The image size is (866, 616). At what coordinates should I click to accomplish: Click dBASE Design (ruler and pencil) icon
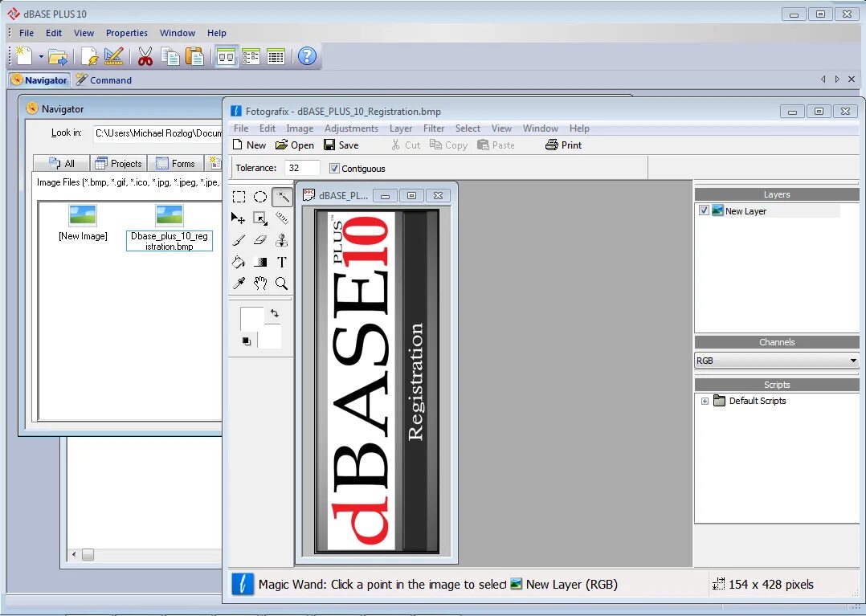tap(113, 56)
